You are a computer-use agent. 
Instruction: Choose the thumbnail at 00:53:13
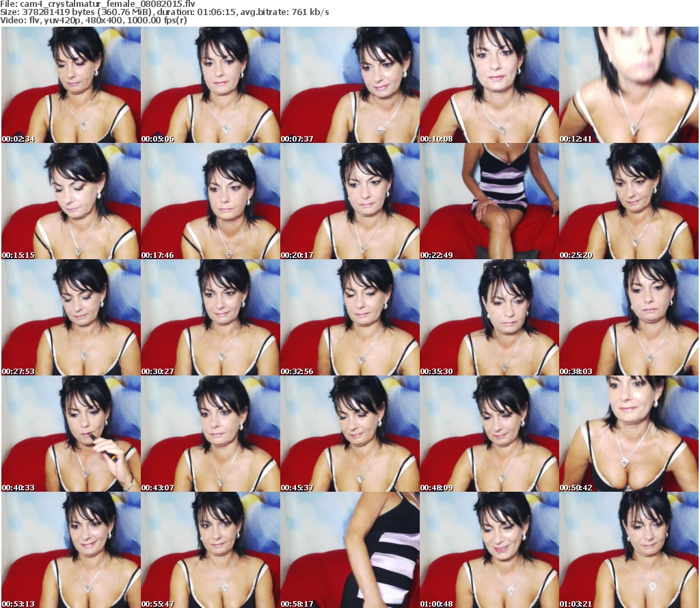[71, 550]
